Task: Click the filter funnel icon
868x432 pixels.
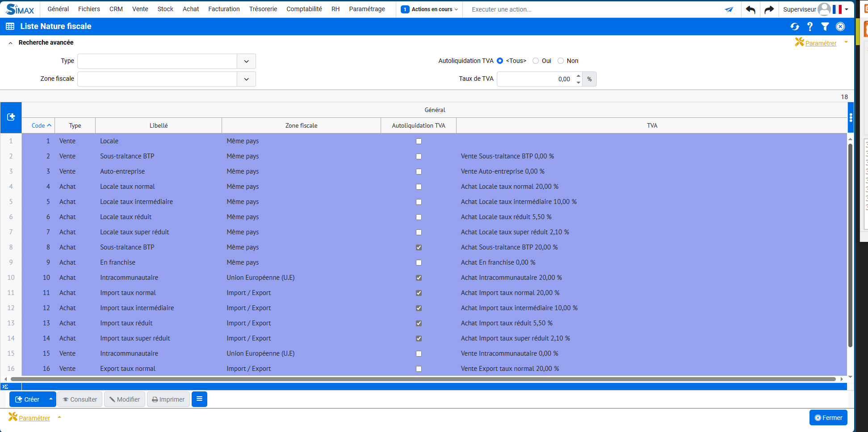Action: pyautogui.click(x=825, y=27)
